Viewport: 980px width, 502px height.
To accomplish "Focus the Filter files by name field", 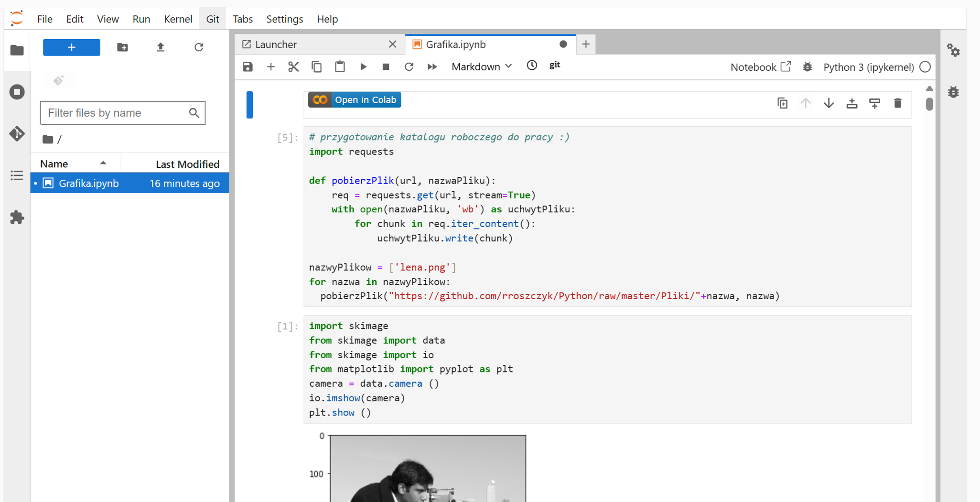I will pyautogui.click(x=123, y=113).
